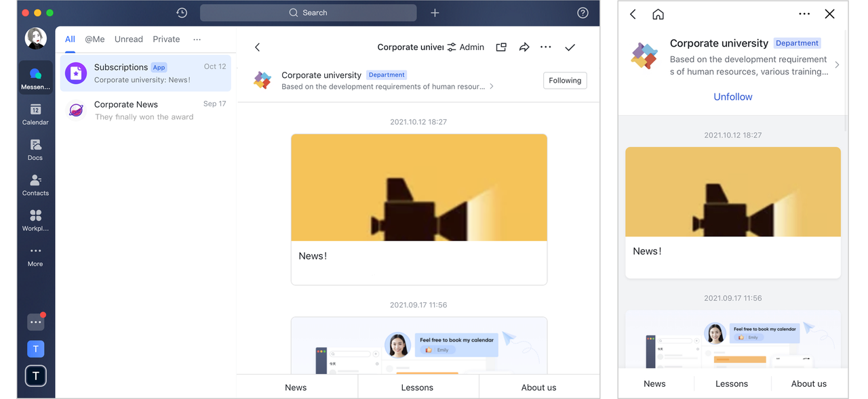Open chat in a separate window icon
Viewport: 868px width, 399px height.
pos(501,47)
